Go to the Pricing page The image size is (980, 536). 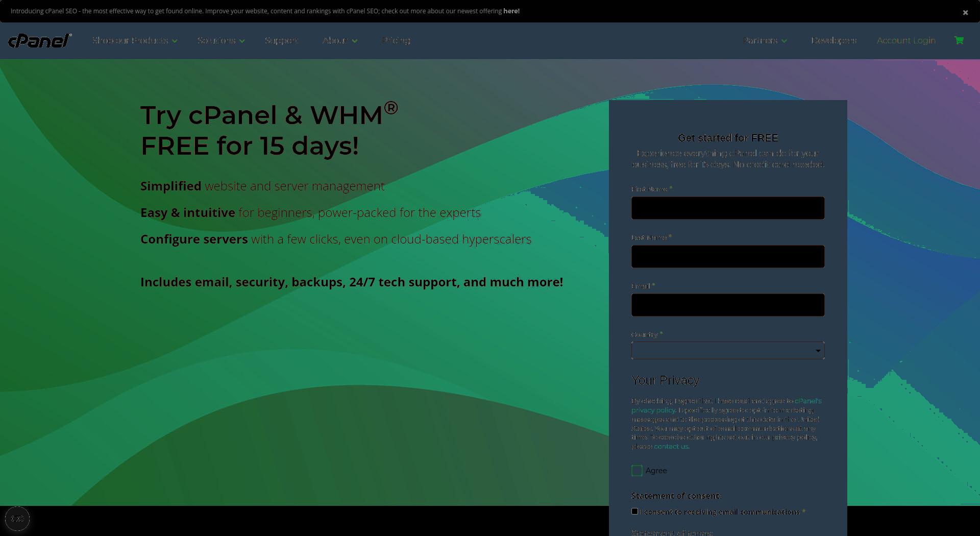click(x=396, y=40)
